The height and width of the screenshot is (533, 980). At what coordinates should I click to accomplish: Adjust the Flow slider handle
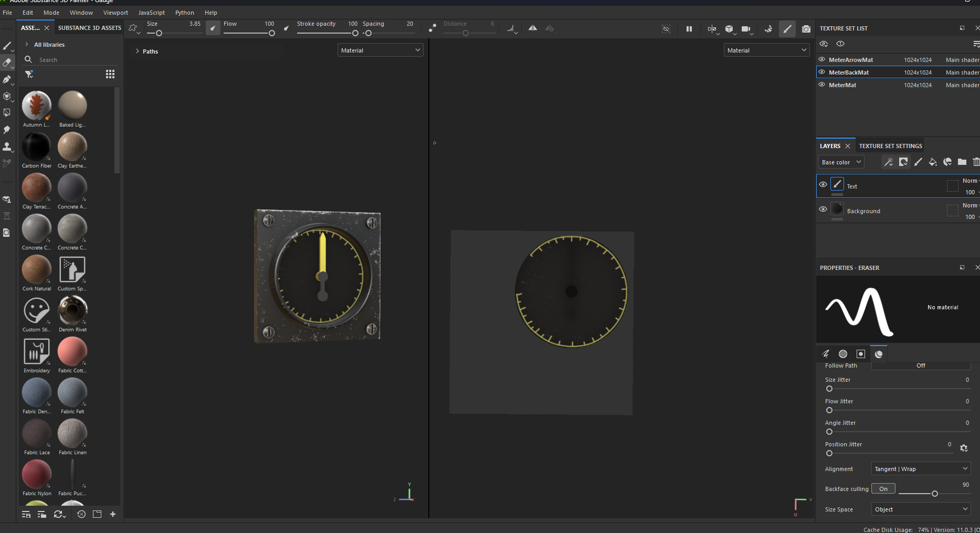pos(271,33)
